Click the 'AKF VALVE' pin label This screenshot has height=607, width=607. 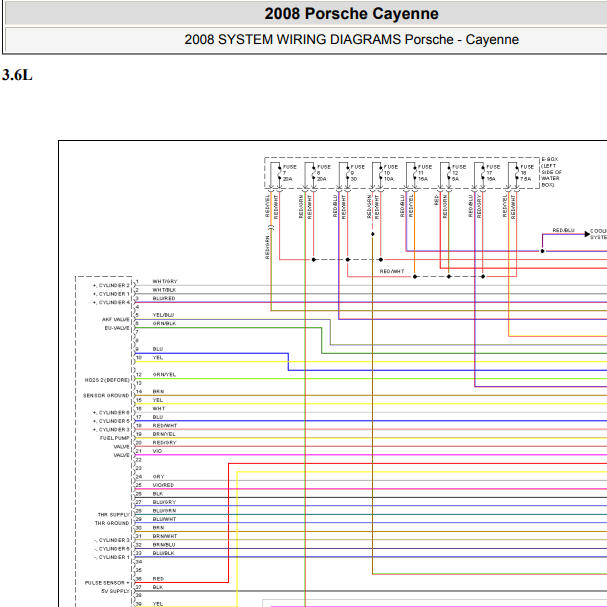click(116, 319)
